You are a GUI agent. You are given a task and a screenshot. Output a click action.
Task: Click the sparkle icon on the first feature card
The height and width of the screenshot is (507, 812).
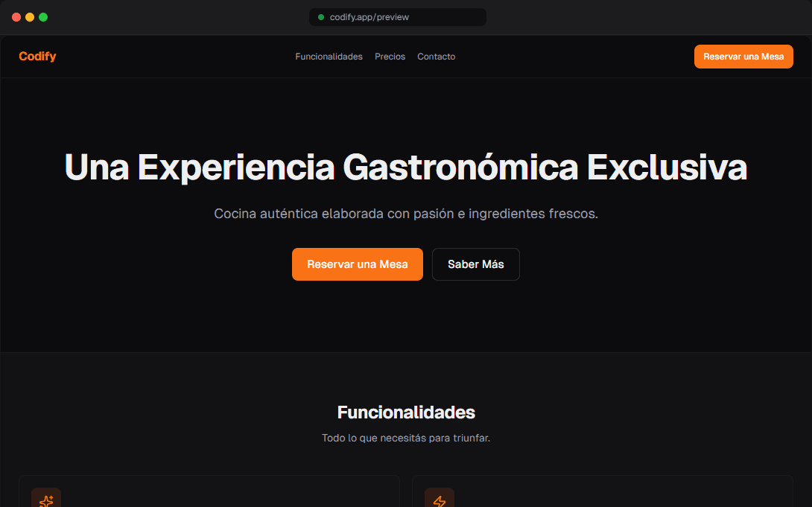46,500
